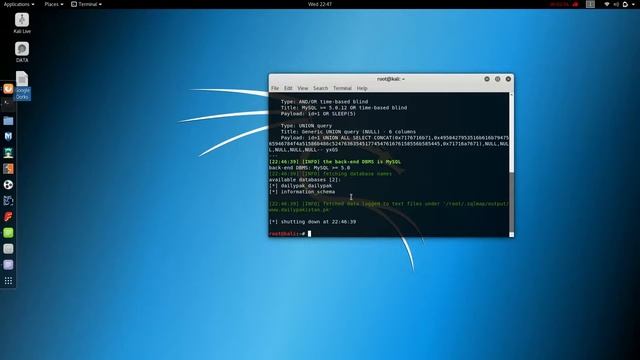The image size is (640, 360).
Task: Open the terminal File menu
Action: pyautogui.click(x=275, y=88)
